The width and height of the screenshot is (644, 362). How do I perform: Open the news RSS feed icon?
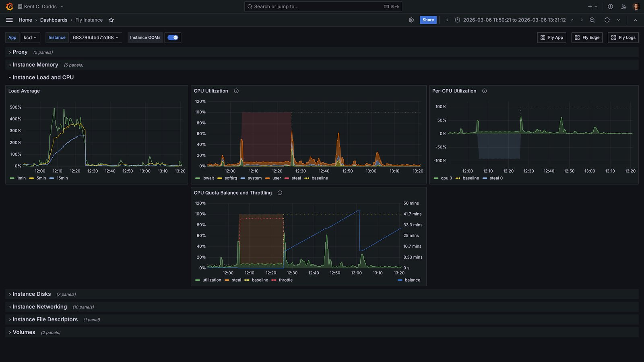(623, 6)
